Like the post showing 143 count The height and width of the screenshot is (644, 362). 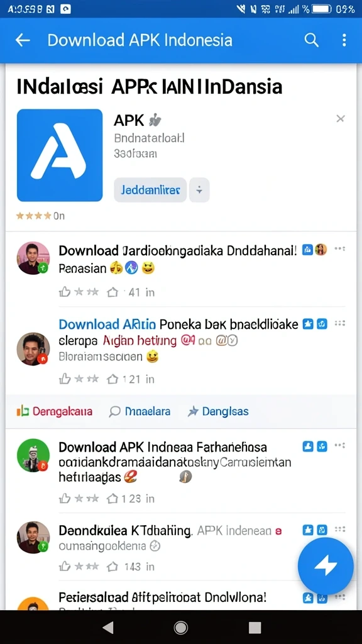coord(65,567)
